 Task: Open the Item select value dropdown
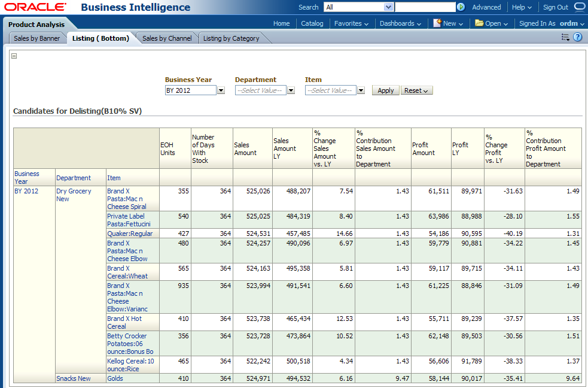361,90
